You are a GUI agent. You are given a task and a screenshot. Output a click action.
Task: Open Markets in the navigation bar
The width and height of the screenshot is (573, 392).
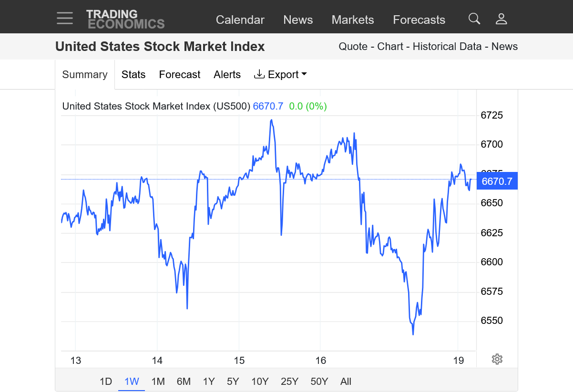coord(353,20)
